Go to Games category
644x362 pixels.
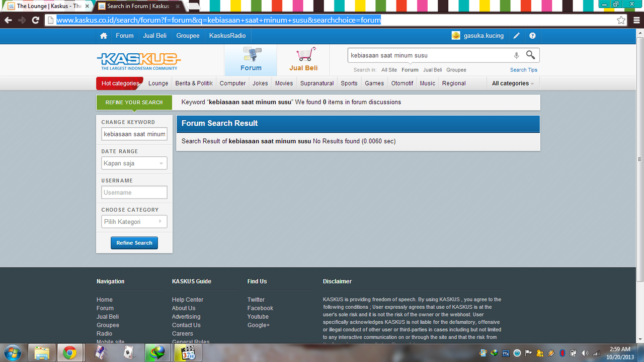tap(374, 83)
